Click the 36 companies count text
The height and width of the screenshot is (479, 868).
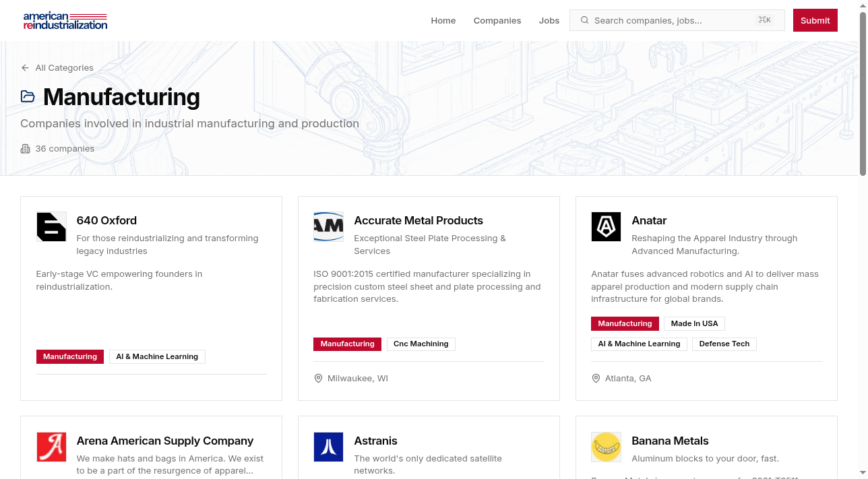click(65, 149)
